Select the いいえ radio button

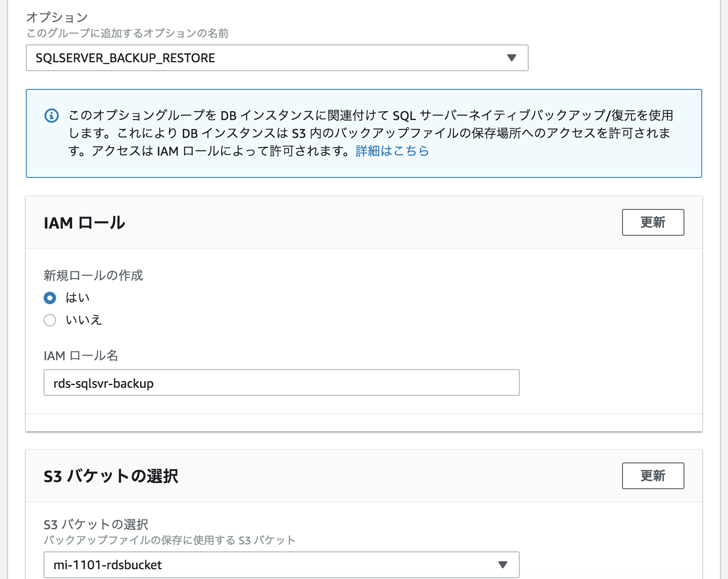click(x=50, y=320)
